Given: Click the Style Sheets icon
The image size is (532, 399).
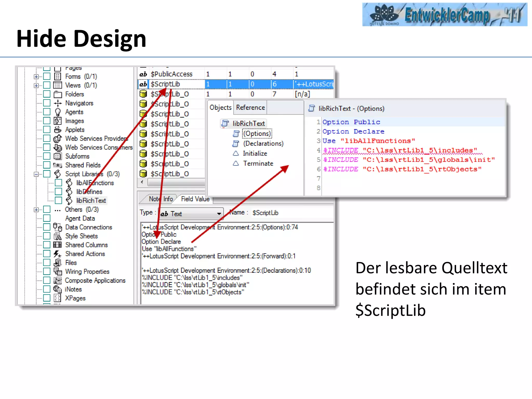Looking at the screenshot, I should point(58,236).
